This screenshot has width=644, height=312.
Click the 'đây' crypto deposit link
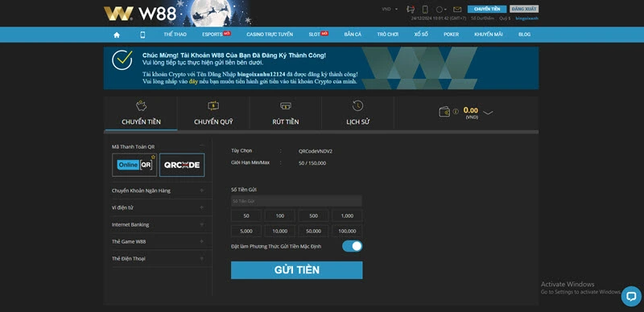193,82
